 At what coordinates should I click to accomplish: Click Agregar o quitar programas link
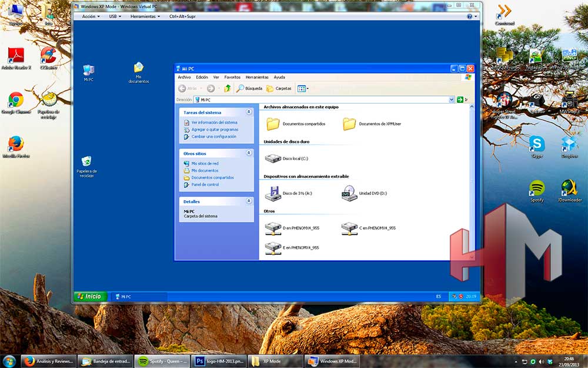215,130
